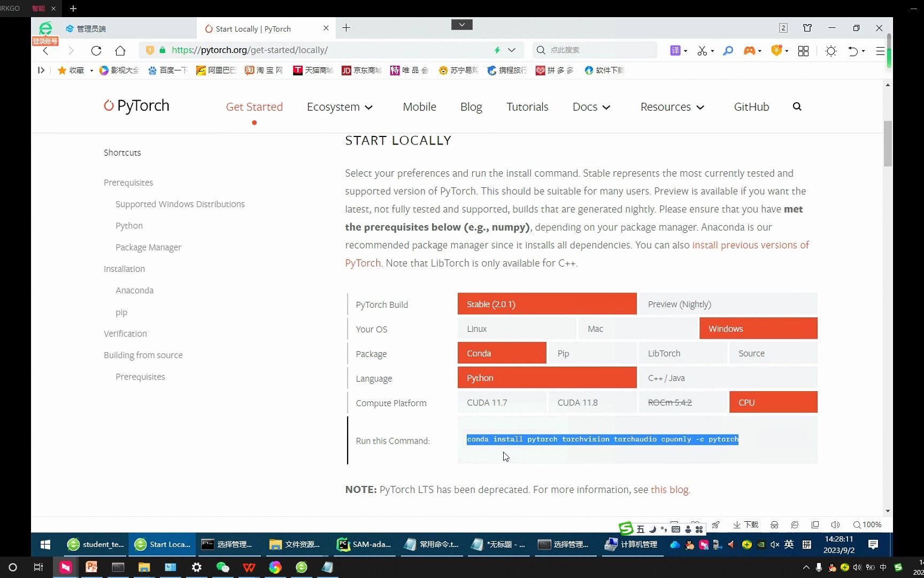Open dropdown arrow beside the translate icon
This screenshot has height=578, width=924.
pos(686,51)
